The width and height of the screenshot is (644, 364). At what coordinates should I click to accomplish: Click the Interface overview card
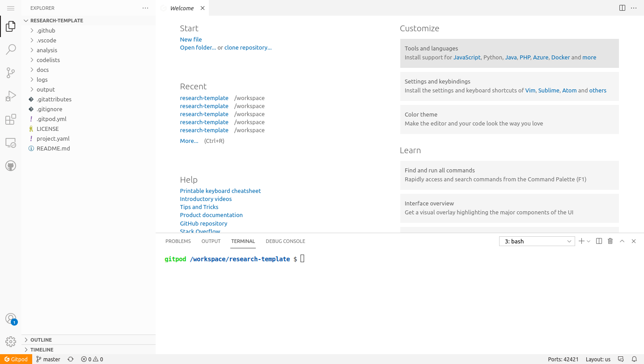(509, 208)
